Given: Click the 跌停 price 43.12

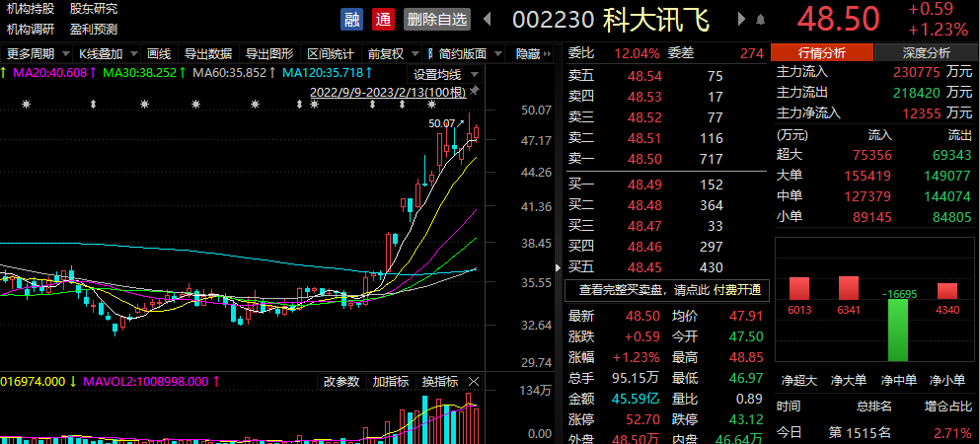Looking at the screenshot, I should [746, 419].
